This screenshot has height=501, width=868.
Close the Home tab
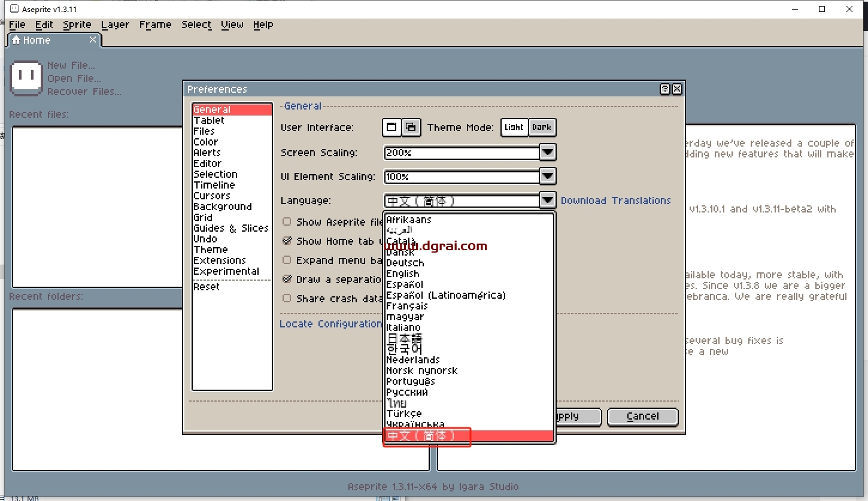coord(93,40)
